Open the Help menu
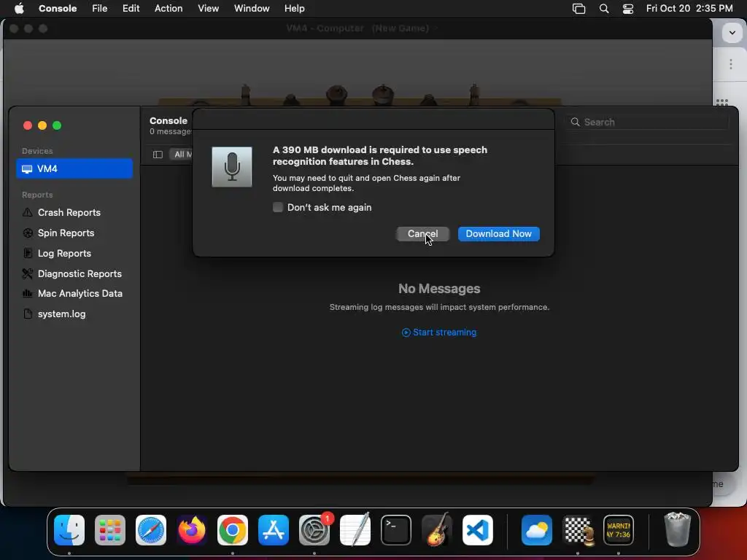The width and height of the screenshot is (747, 560). pos(295,8)
